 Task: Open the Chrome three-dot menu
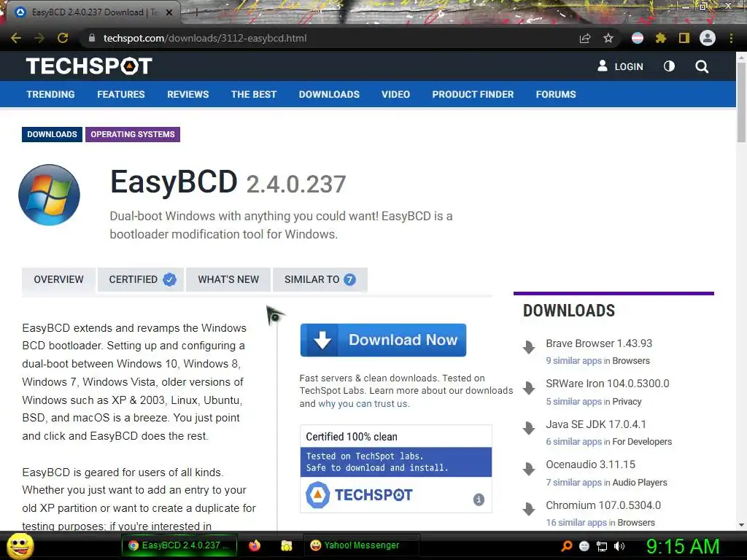(731, 38)
